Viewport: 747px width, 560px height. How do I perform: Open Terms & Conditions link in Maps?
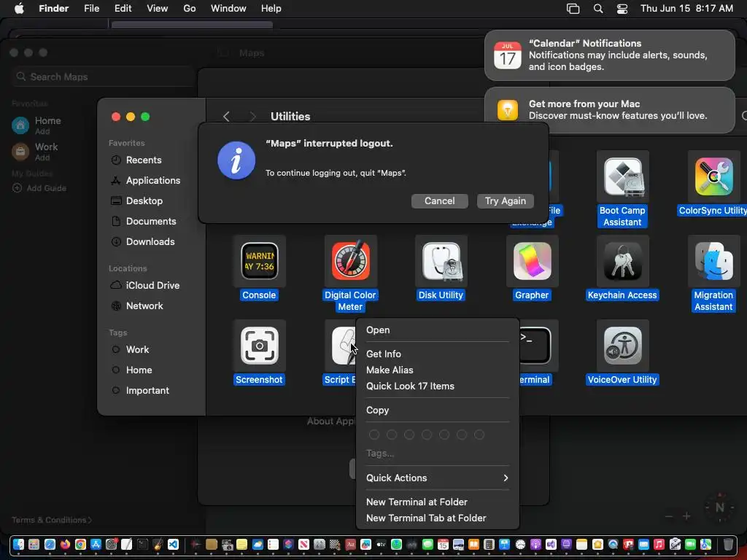tap(52, 520)
